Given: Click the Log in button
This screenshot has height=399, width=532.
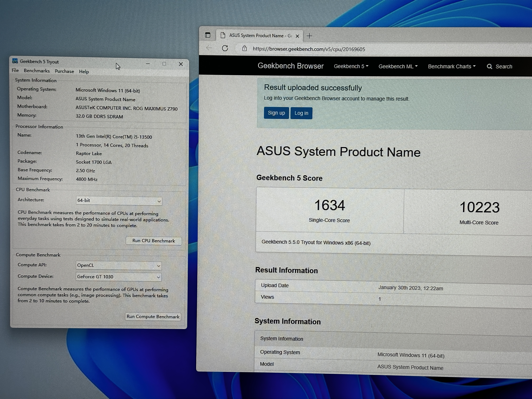Looking at the screenshot, I should 301,113.
